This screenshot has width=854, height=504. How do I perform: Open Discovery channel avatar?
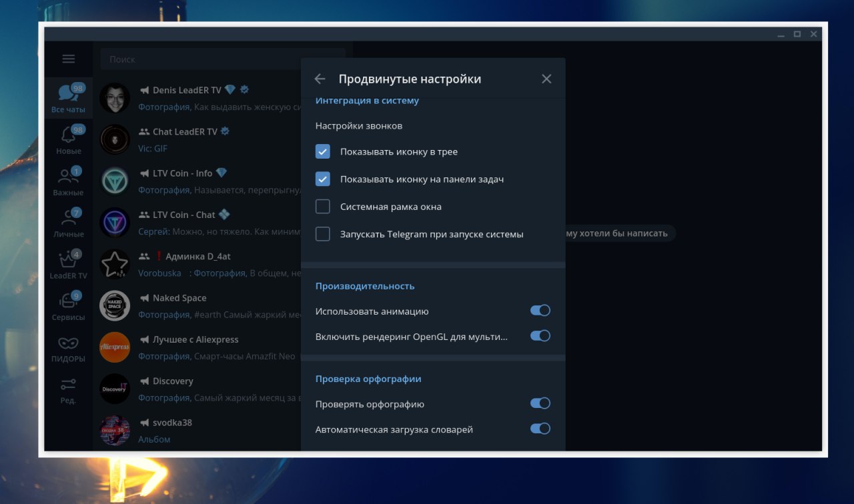(115, 389)
